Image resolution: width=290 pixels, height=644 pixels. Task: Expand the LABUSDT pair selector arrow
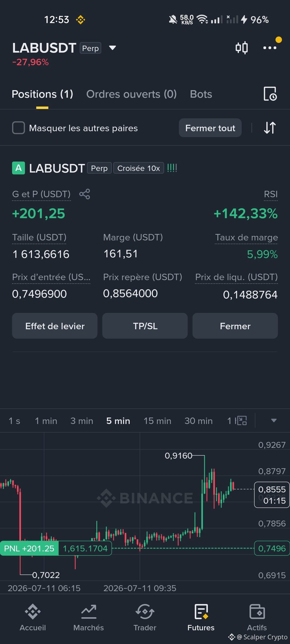point(112,48)
